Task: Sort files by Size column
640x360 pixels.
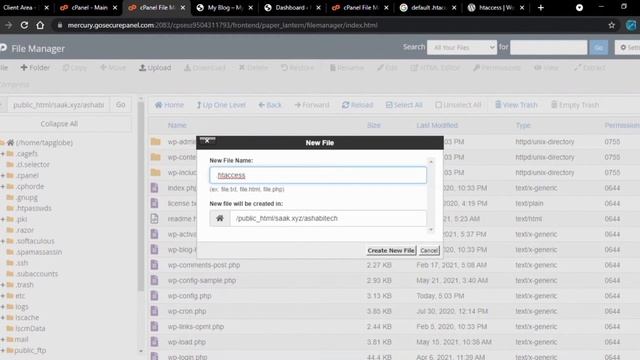Action: click(x=373, y=125)
